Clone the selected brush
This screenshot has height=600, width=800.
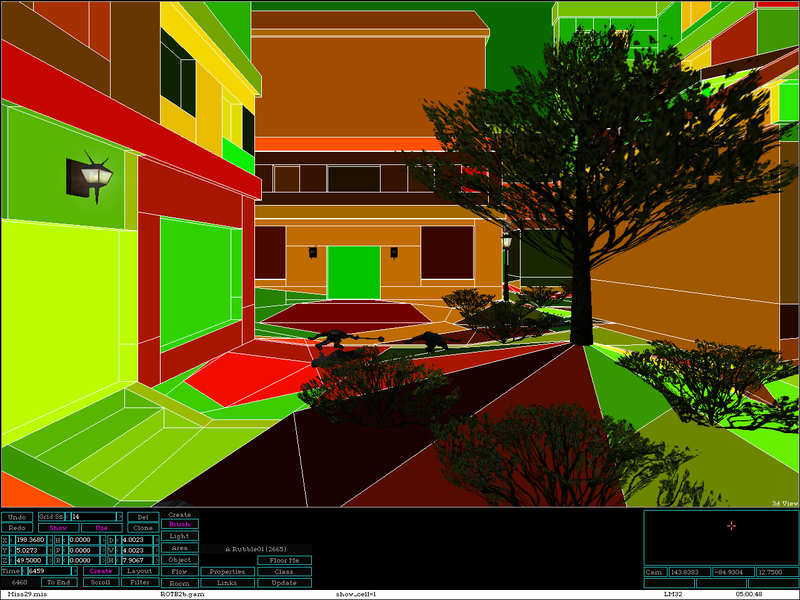coord(142,527)
